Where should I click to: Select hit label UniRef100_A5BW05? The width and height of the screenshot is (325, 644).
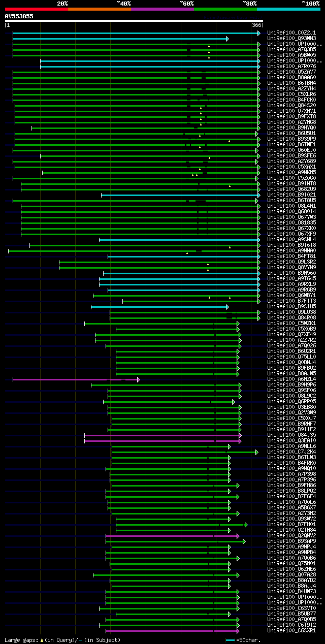pyautogui.click(x=291, y=55)
